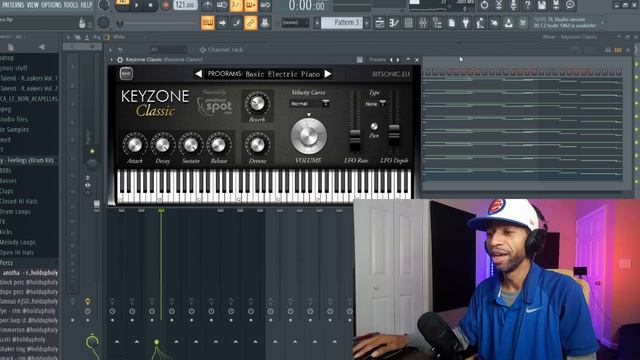
Task: Open the HELP menu
Action: pos(86,5)
